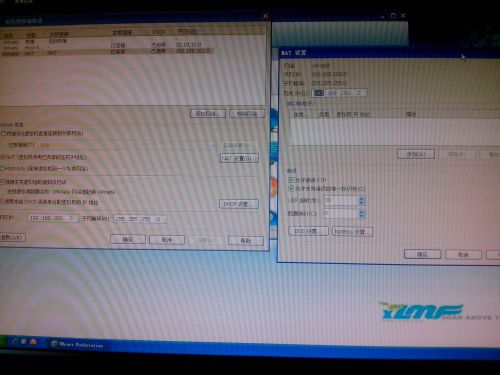
Task: Select the Host-only mode radio button
Action: (3, 169)
